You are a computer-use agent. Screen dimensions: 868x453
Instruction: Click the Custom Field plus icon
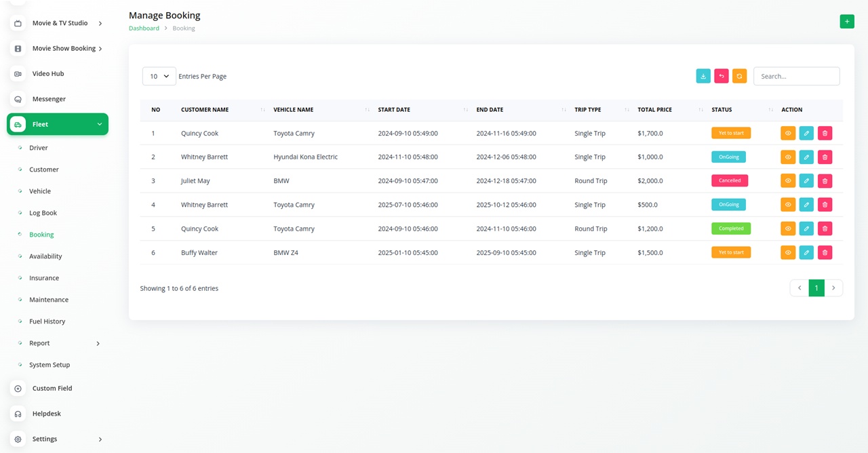coord(18,389)
